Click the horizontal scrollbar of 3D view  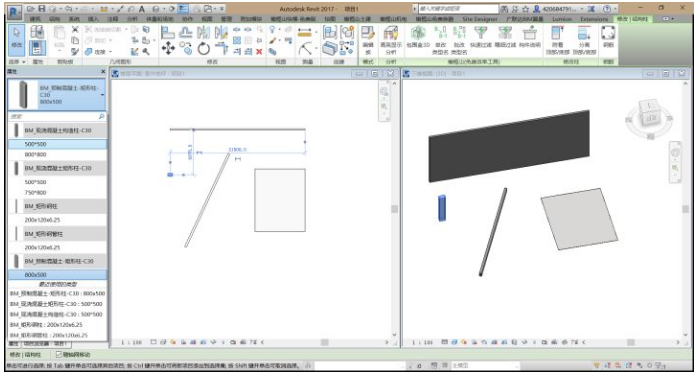click(630, 342)
